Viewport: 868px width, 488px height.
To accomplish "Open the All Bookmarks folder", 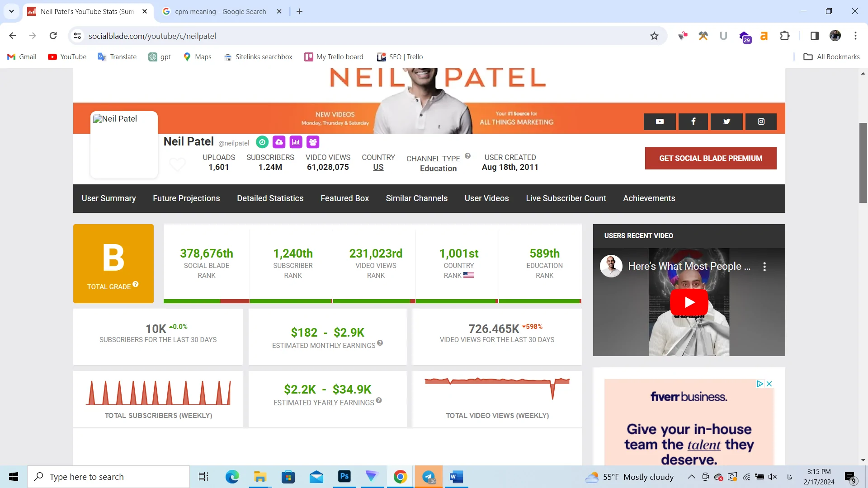I will (831, 57).
